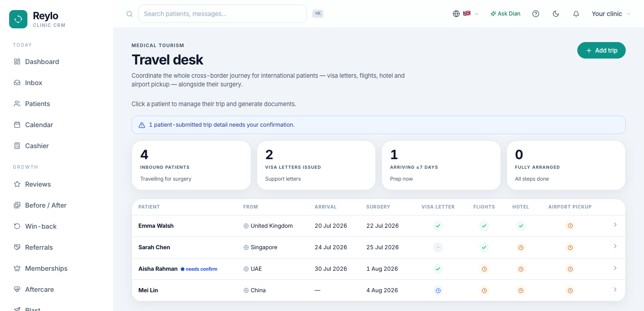The height and width of the screenshot is (311, 644).
Task: Click Aisha Rahman flights pending icon
Action: pos(484,269)
